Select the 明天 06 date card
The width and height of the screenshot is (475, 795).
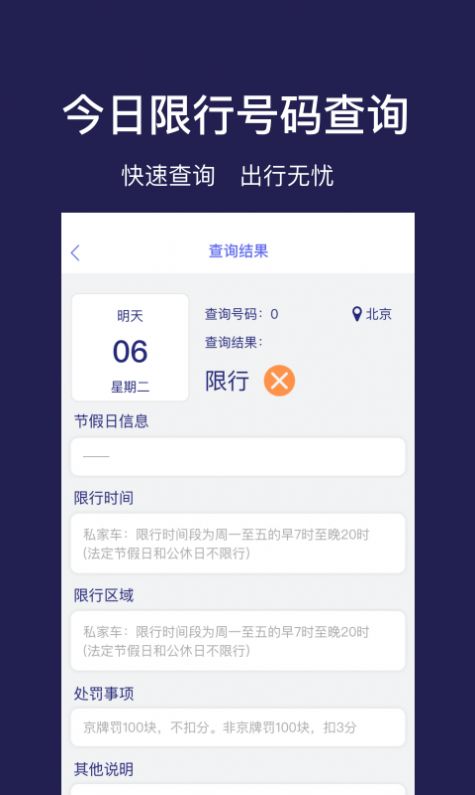[130, 347]
